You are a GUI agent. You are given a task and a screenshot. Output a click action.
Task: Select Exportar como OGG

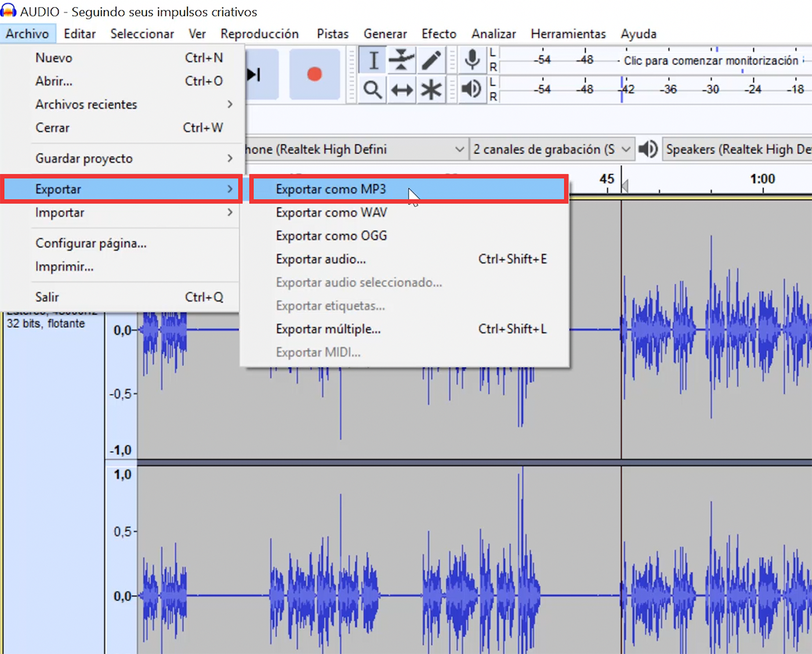click(x=405, y=236)
